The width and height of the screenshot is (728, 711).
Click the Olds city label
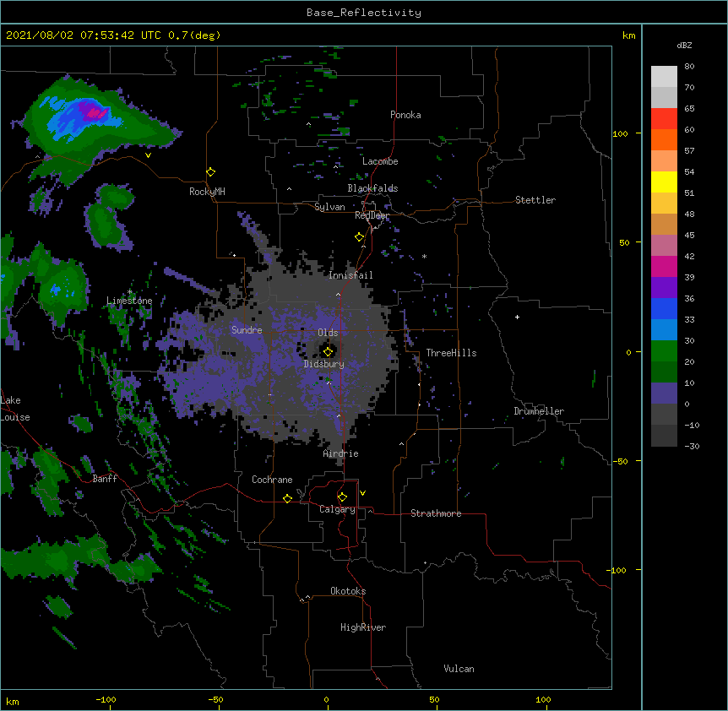[328, 333]
